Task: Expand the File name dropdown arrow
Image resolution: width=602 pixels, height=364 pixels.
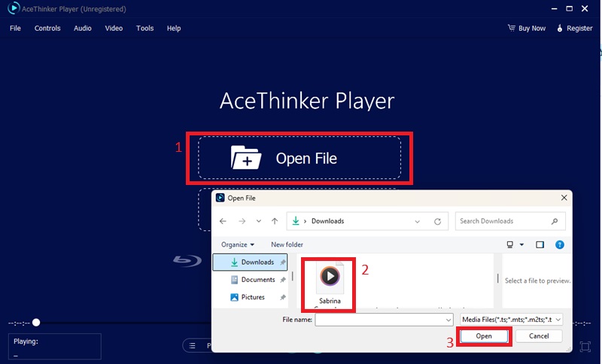Action: (x=448, y=320)
